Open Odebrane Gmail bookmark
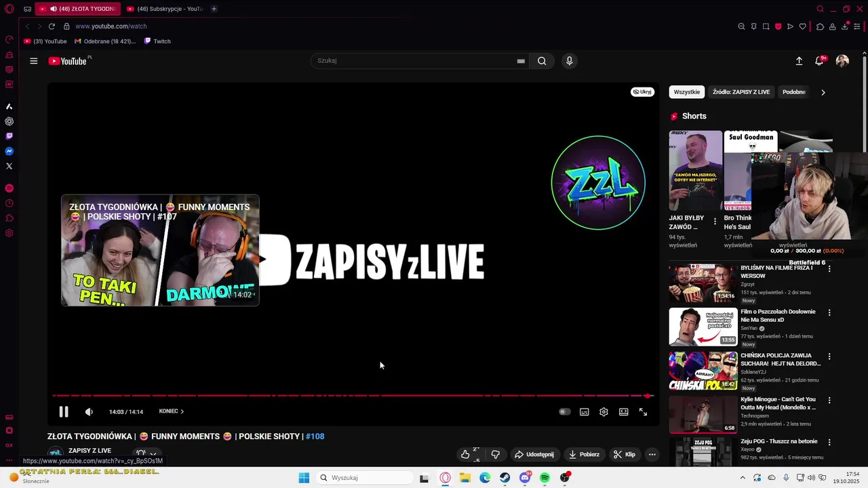 105,41
